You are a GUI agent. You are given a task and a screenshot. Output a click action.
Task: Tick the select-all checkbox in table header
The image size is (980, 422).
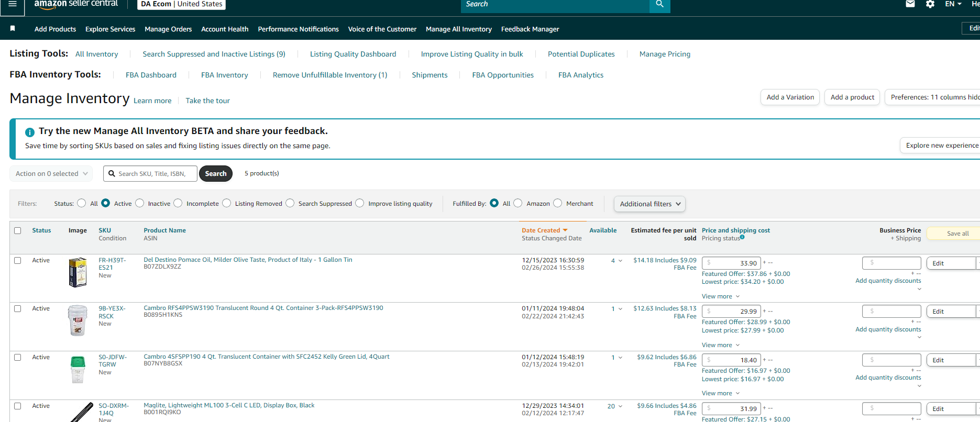(x=18, y=231)
